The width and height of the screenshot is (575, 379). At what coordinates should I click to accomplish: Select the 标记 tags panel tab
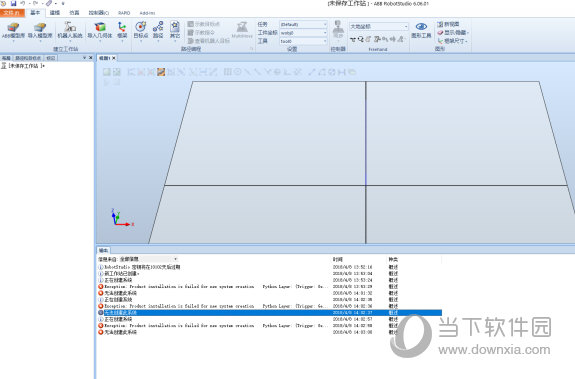coord(51,58)
